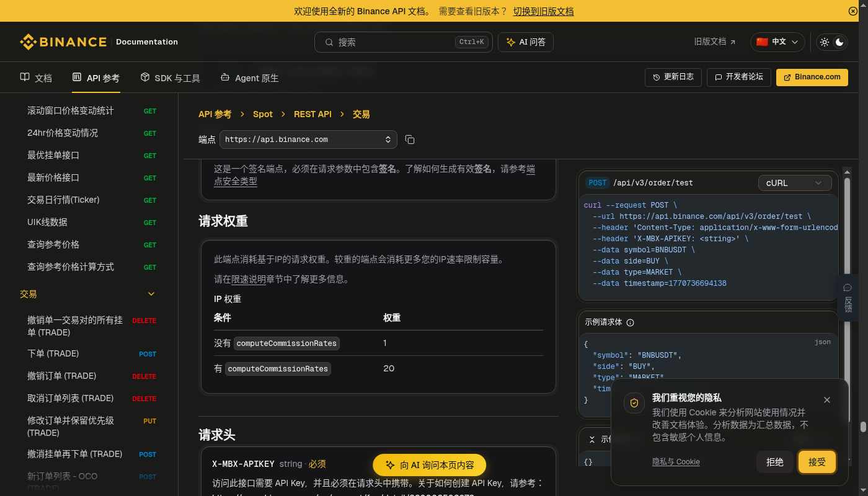Click API 参考 breadcrumb
The width and height of the screenshot is (868, 496).
click(215, 114)
